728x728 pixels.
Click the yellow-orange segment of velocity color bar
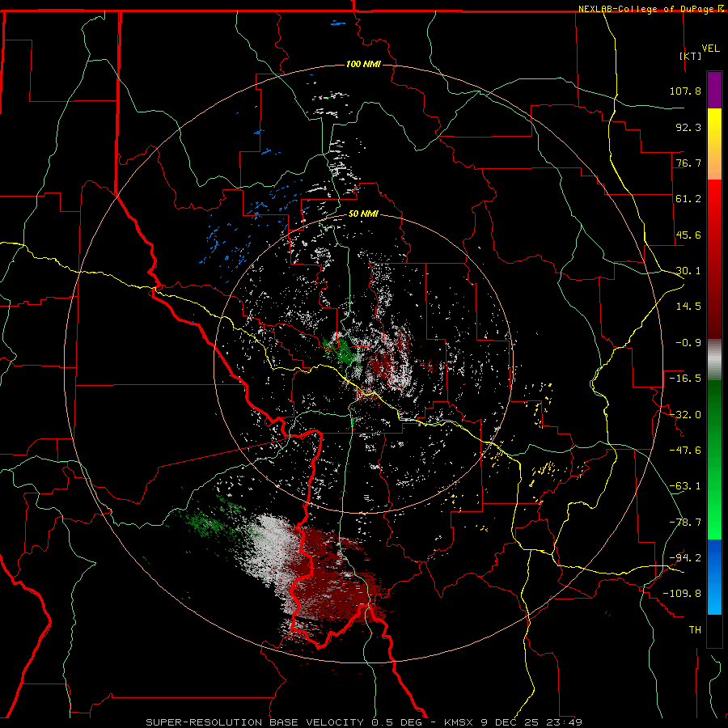tap(714, 144)
